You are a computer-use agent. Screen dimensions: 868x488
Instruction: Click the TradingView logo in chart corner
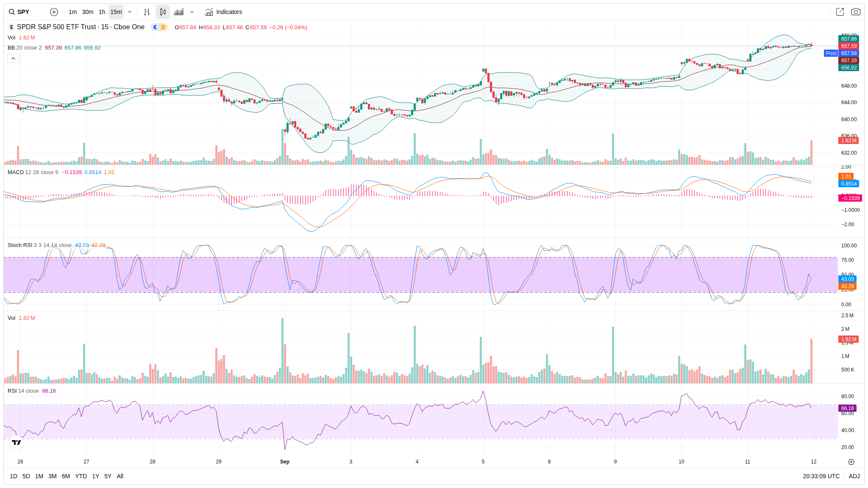tap(17, 442)
